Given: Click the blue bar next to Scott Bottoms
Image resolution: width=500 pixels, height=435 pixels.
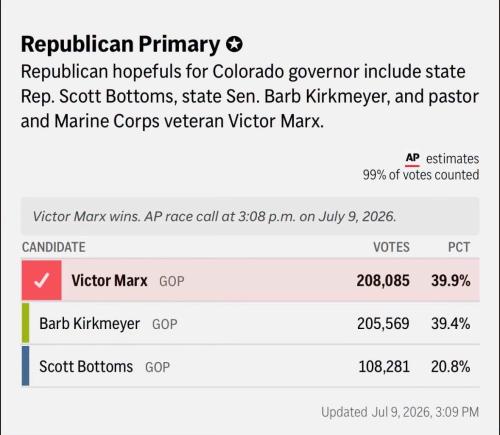Looking at the screenshot, I should pos(25,366).
